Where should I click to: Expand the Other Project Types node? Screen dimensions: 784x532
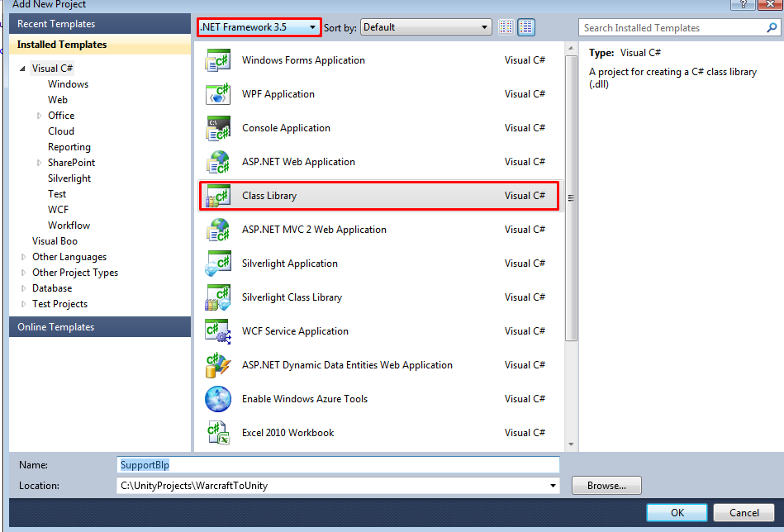[x=23, y=273]
